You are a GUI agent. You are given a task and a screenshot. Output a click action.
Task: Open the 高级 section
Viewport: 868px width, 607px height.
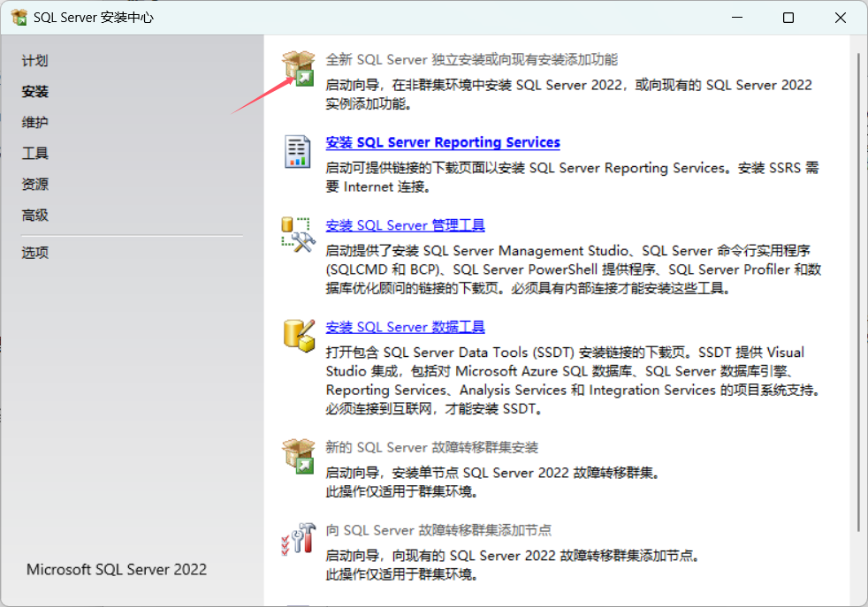[x=34, y=215]
